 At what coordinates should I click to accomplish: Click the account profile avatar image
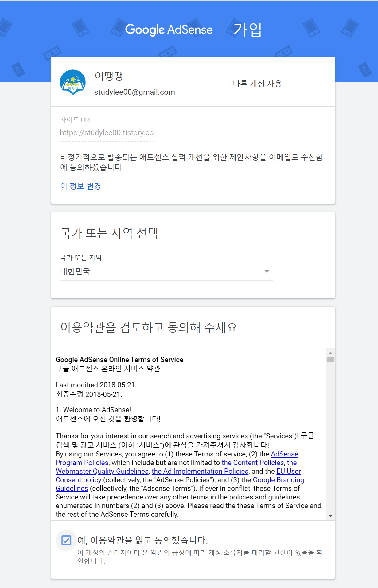(x=73, y=82)
